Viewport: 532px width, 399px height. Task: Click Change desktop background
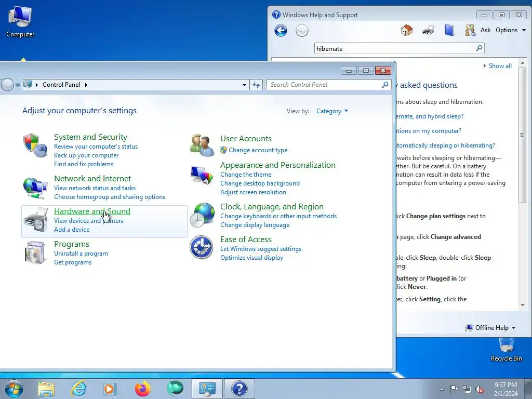coord(260,183)
